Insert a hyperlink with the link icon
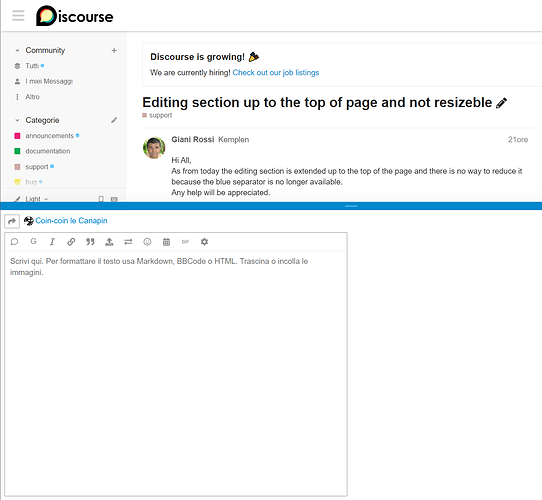The image size is (542, 500). 71,242
